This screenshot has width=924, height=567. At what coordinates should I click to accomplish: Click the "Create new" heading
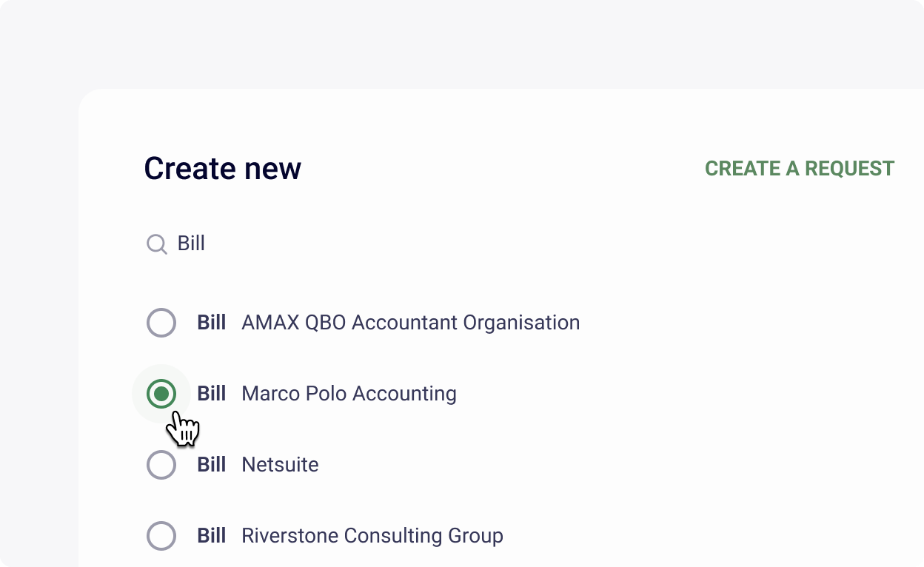click(223, 169)
